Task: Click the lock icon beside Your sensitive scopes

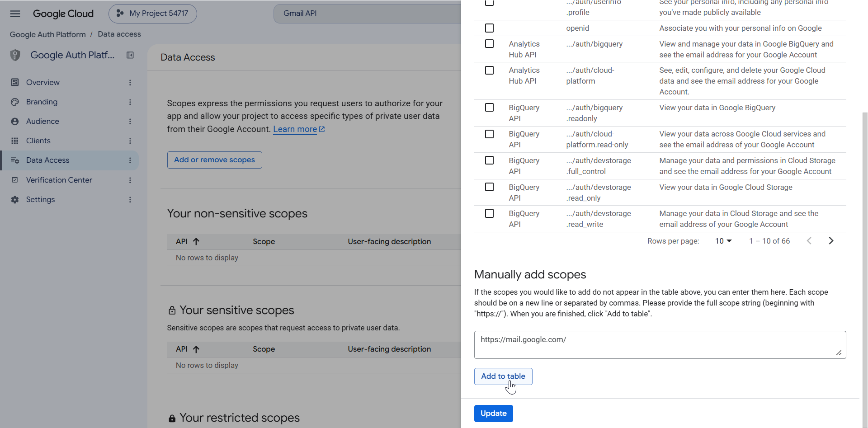Action: click(x=172, y=310)
